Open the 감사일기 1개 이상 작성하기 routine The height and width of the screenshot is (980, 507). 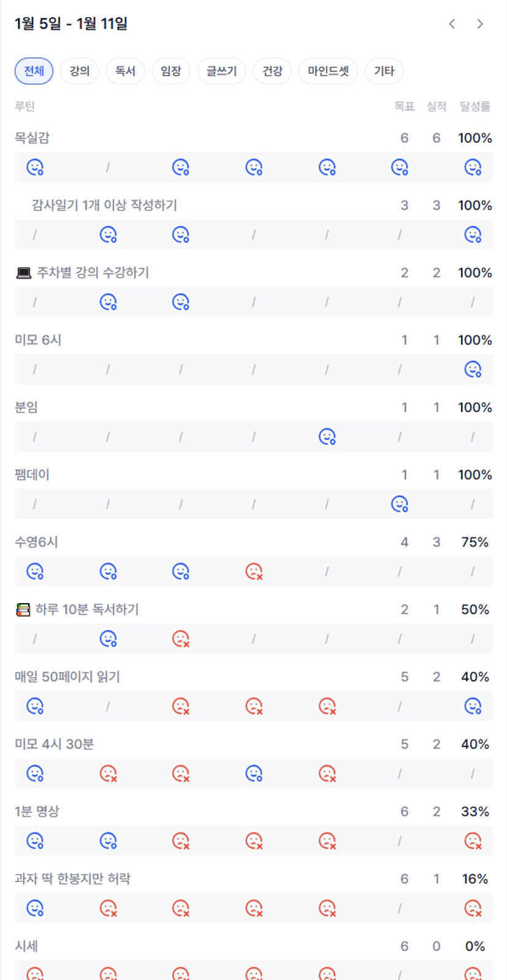pos(104,205)
